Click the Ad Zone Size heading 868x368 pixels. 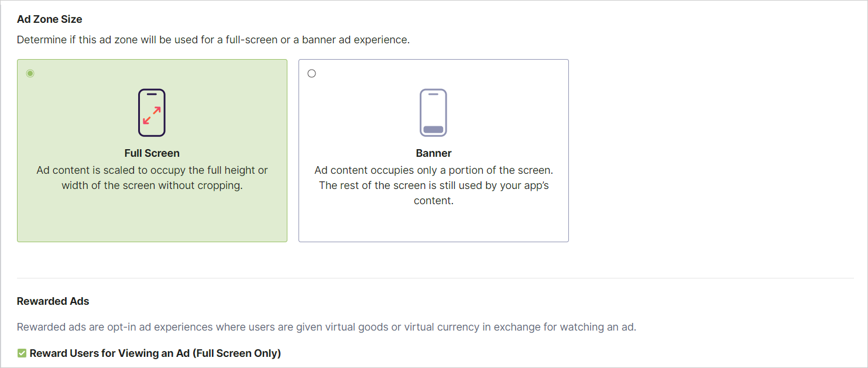point(49,19)
